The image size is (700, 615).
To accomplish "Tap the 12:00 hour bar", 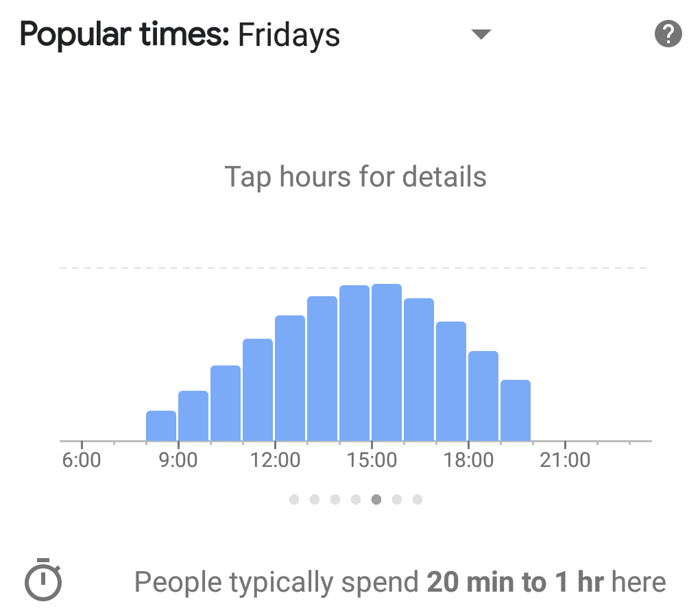I will pyautogui.click(x=290, y=378).
